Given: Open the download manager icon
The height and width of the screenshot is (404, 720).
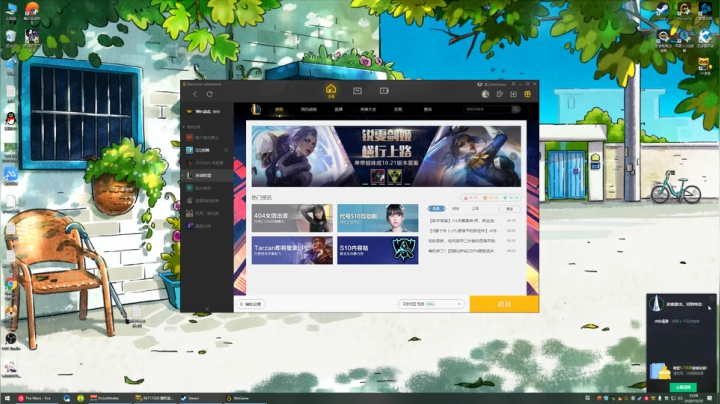Looking at the screenshot, I should click(x=513, y=94).
